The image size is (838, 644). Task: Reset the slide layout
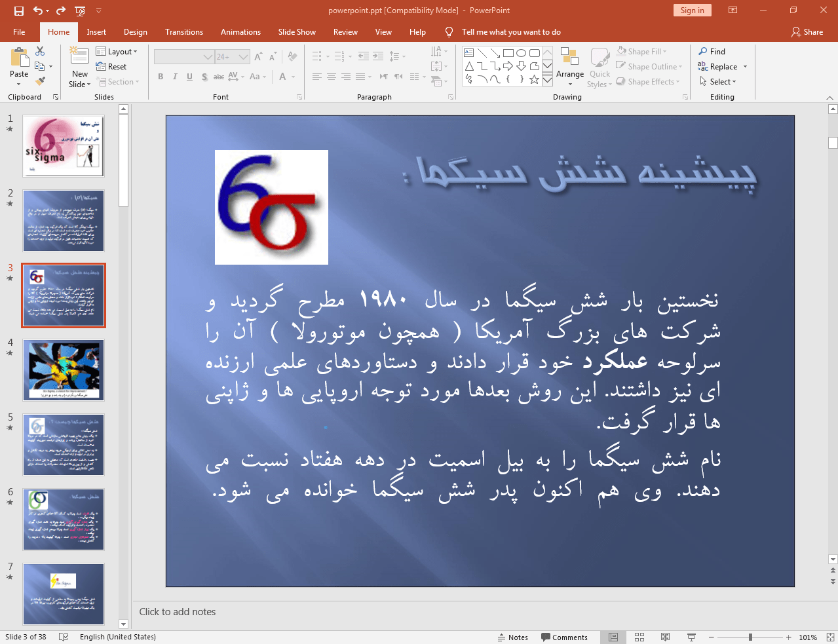(x=111, y=67)
